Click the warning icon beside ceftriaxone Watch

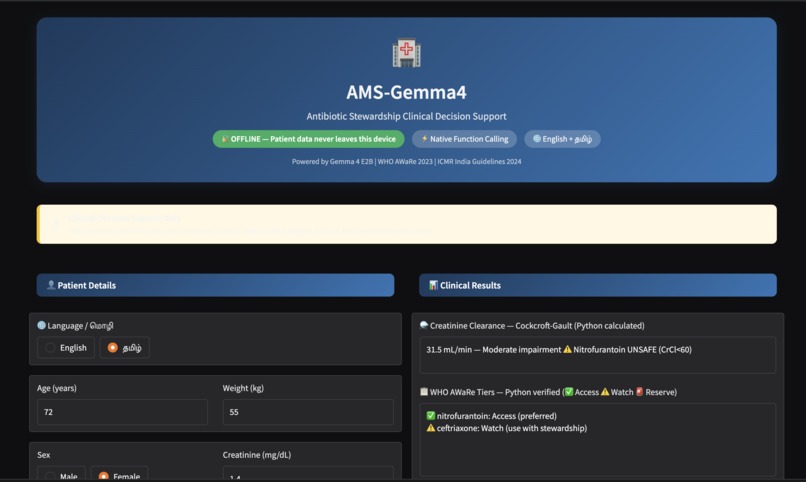(x=431, y=428)
